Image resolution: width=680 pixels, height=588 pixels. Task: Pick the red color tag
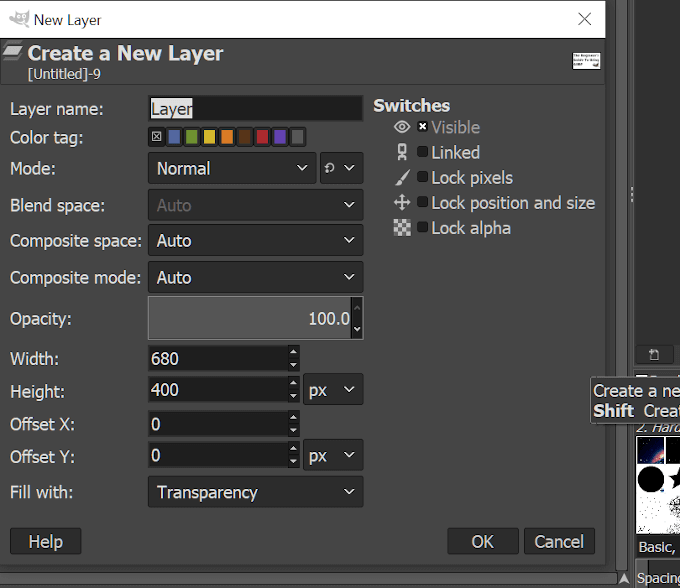tap(262, 137)
